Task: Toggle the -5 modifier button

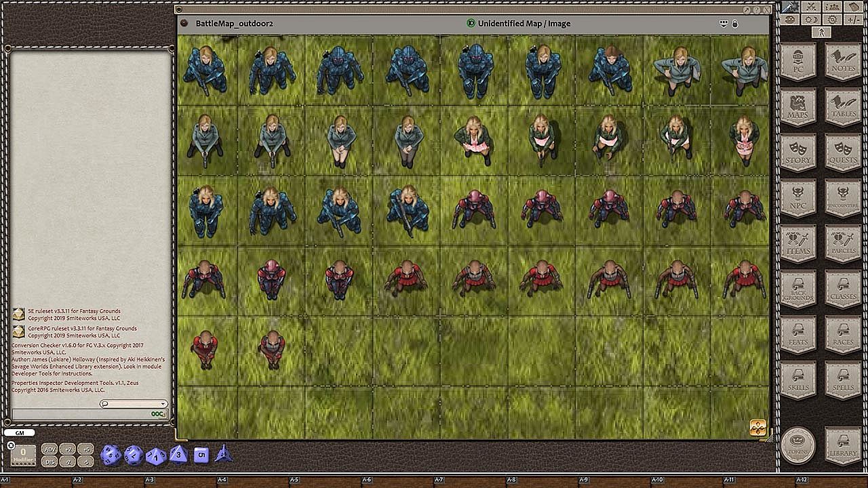Action: pyautogui.click(x=85, y=462)
